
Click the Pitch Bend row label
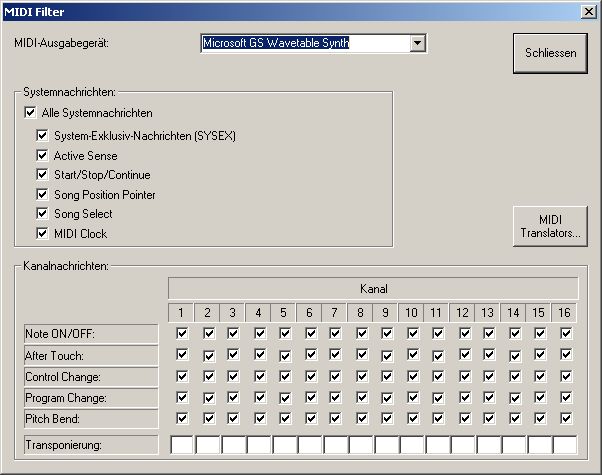[x=91, y=419]
